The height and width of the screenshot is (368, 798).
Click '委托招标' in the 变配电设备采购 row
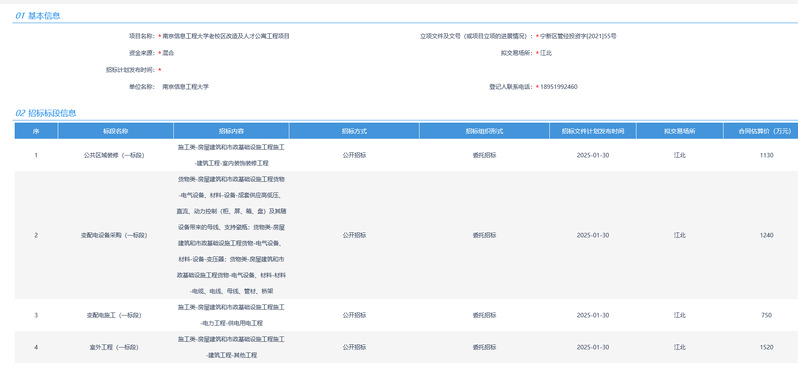(x=484, y=235)
